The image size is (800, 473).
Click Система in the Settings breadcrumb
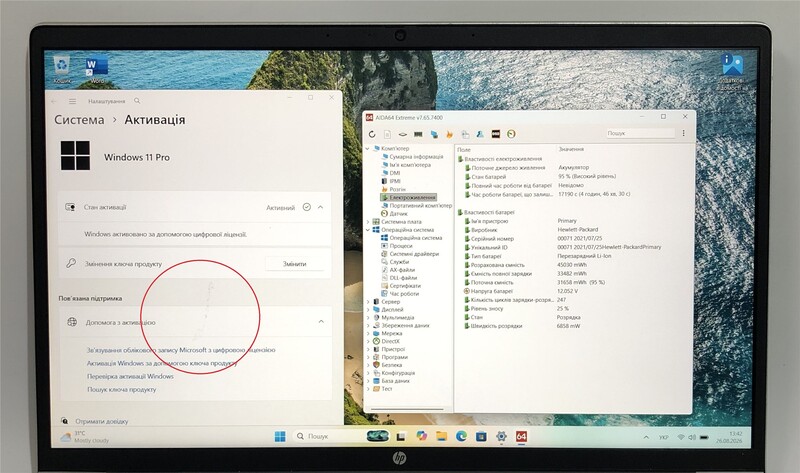(x=79, y=120)
